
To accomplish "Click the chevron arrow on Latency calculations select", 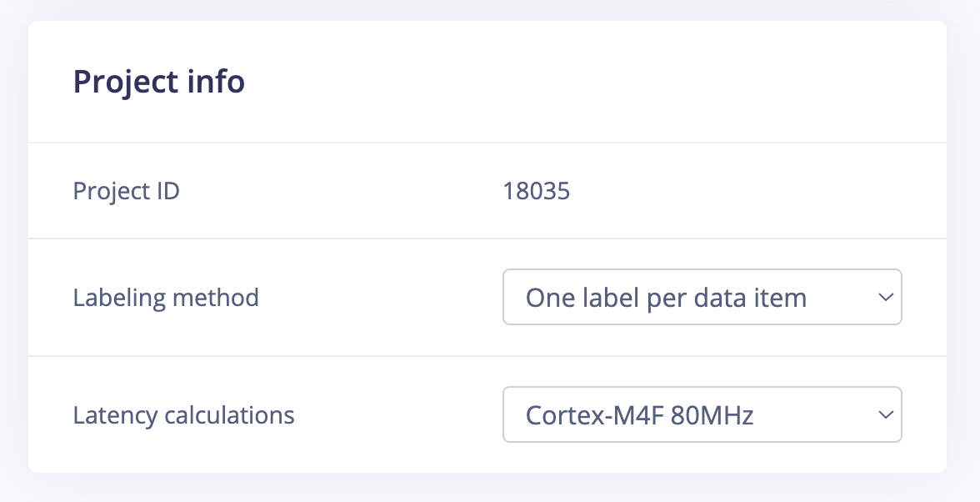I will (886, 414).
